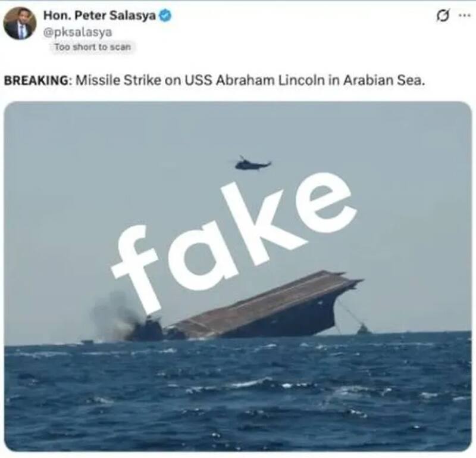The height and width of the screenshot is (458, 476).
Task: Open the three-dot more options menu
Action: pos(464,15)
